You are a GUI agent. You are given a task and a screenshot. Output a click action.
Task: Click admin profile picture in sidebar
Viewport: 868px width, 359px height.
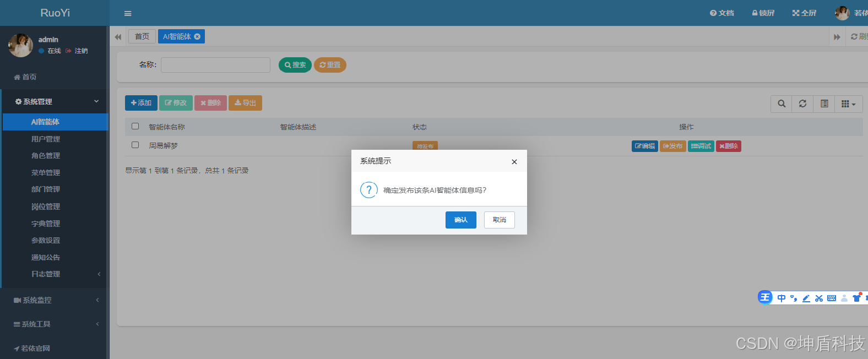20,45
